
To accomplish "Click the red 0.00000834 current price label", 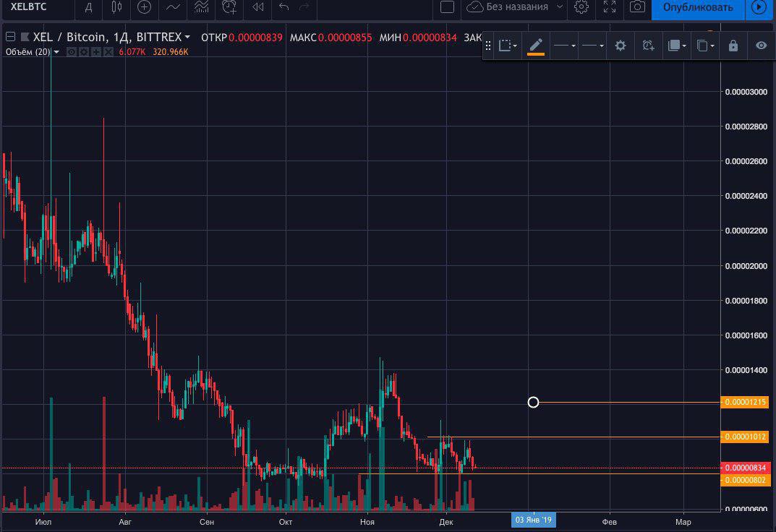I will point(746,468).
